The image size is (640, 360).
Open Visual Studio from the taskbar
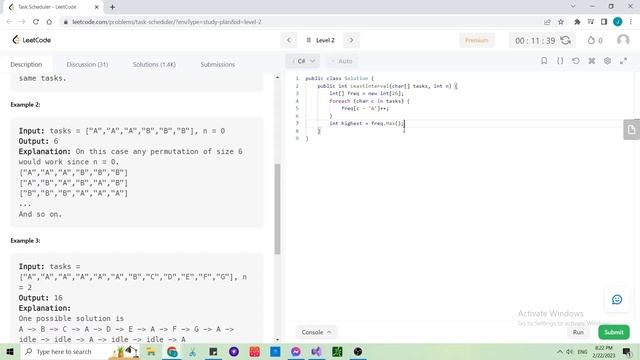click(x=316, y=351)
